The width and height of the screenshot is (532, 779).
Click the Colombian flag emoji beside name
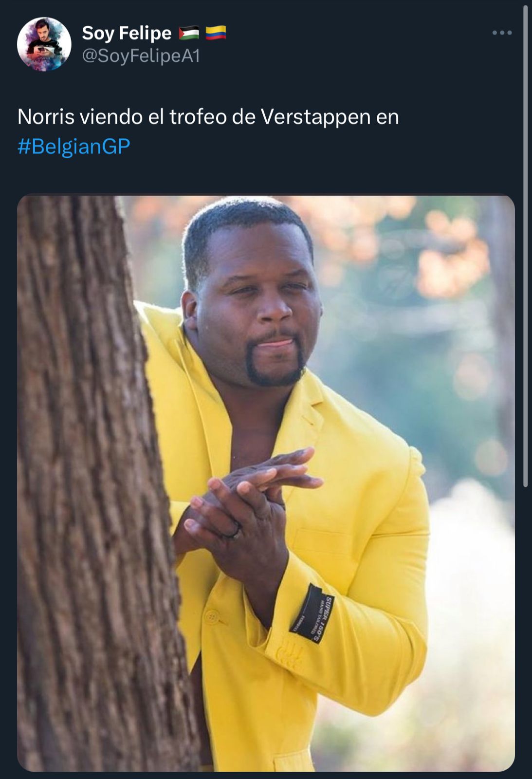[216, 33]
